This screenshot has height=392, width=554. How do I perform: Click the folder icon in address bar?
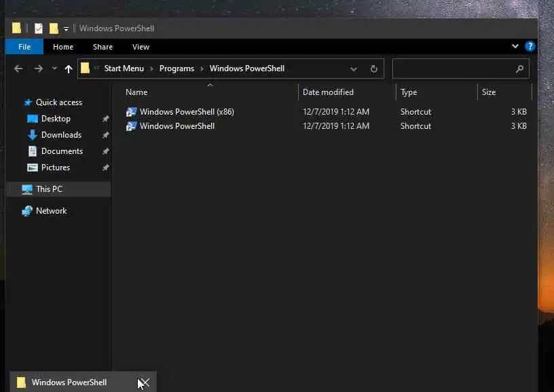click(x=85, y=68)
